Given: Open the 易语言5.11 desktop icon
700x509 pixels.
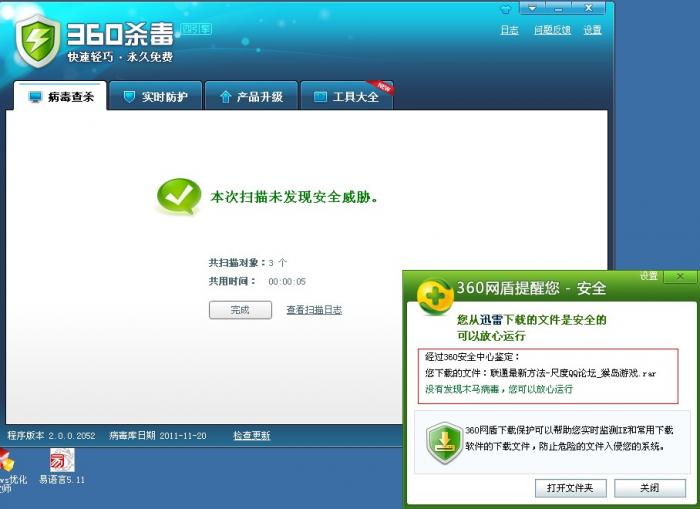Looking at the screenshot, I should click(62, 467).
